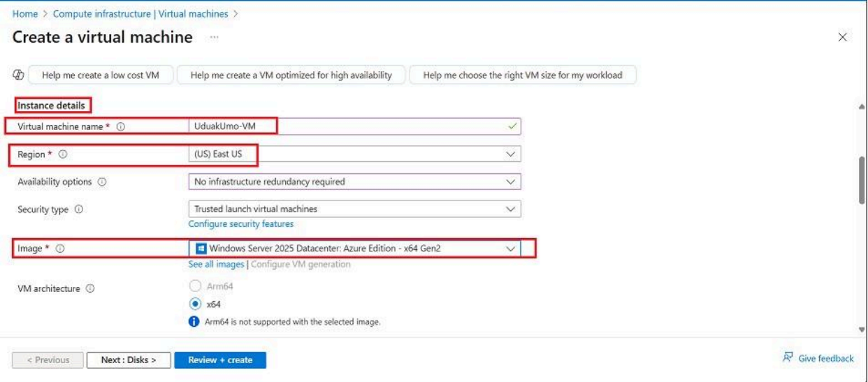Click the Give feedback icon

(787, 358)
